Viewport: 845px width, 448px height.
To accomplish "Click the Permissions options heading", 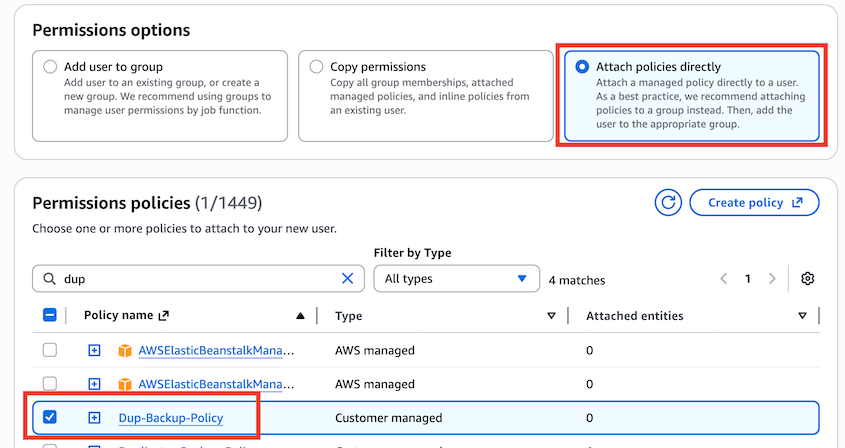I will coord(111,30).
